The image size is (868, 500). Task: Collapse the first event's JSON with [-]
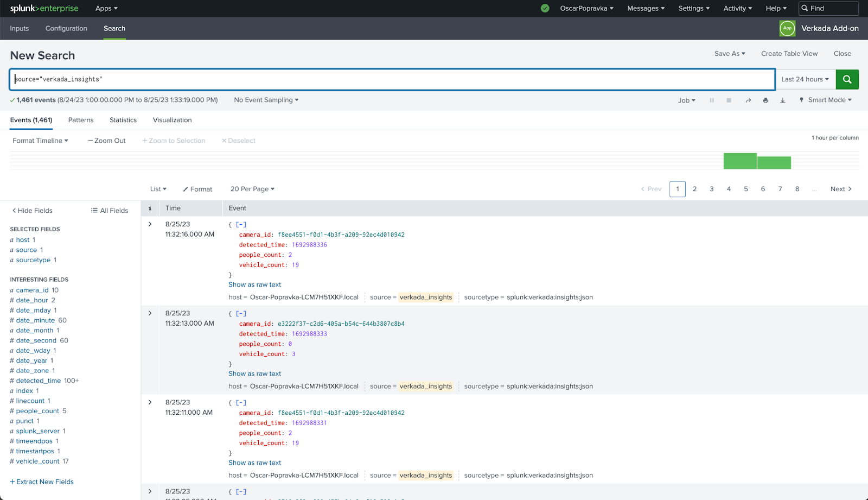[241, 224]
